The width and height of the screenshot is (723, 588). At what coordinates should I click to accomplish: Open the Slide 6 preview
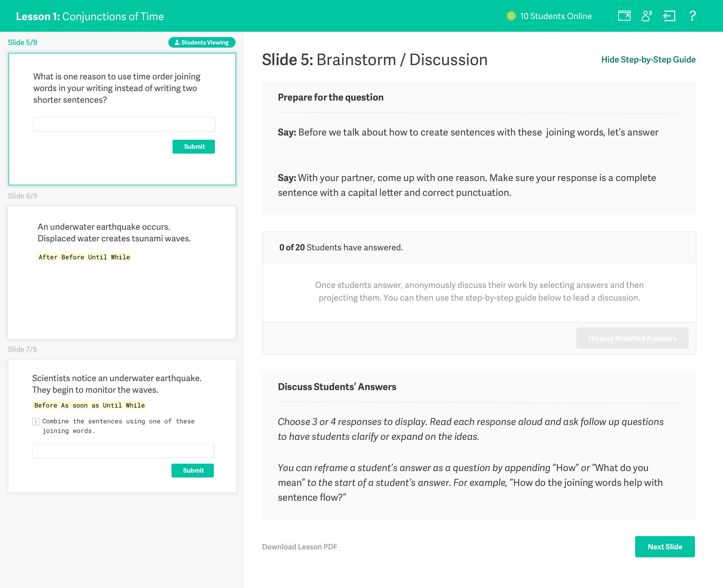[x=121, y=271]
